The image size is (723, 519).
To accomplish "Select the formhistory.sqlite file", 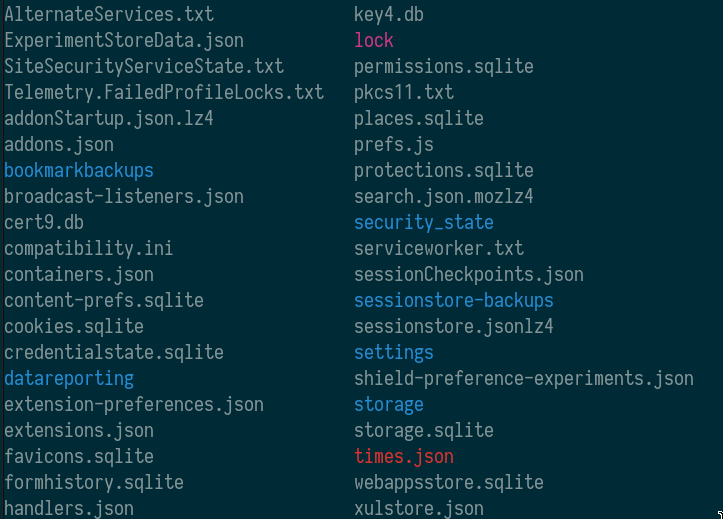I will click(x=94, y=482).
